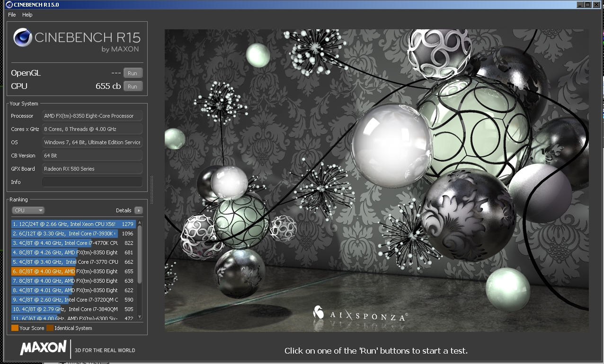This screenshot has width=604, height=364.
Task: Click the Cores x GHz value field
Action: tap(92, 129)
